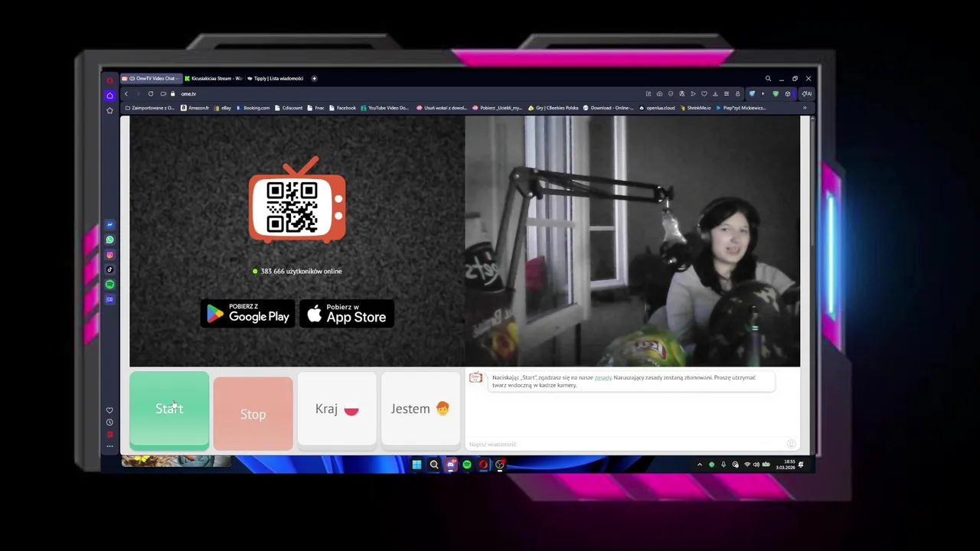Open Messenger in the Opera sidebar

pos(109,225)
